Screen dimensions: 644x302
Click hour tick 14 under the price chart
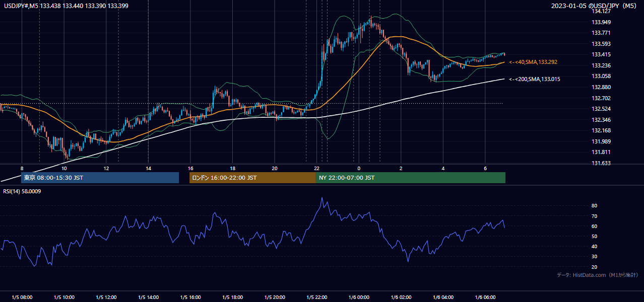click(148, 168)
